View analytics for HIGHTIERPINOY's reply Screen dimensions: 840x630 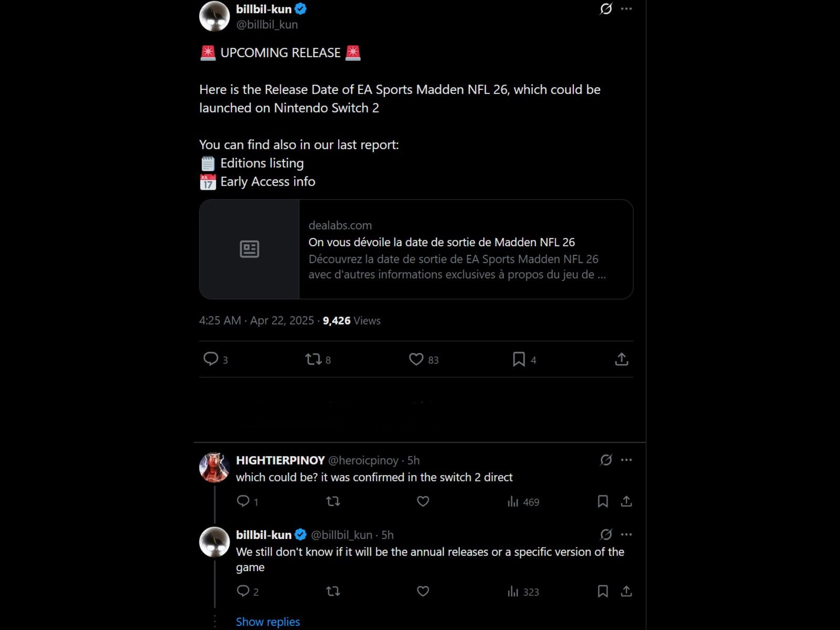pyautogui.click(x=523, y=502)
